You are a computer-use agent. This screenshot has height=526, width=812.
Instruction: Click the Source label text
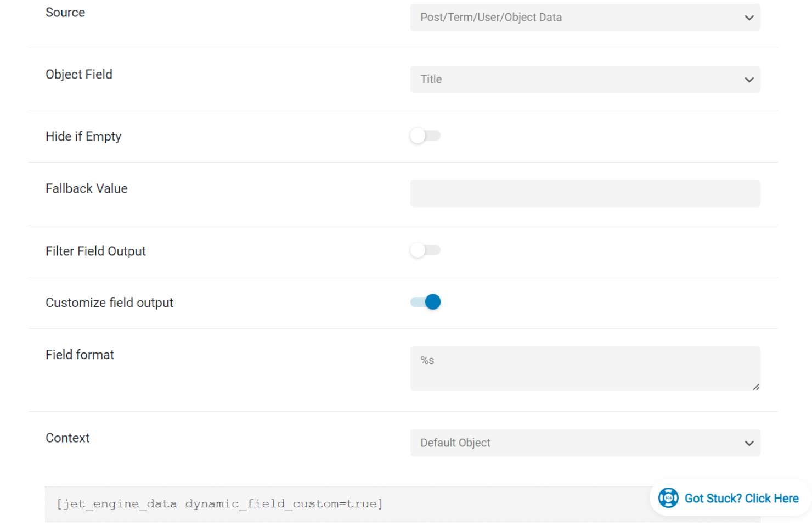coord(65,13)
